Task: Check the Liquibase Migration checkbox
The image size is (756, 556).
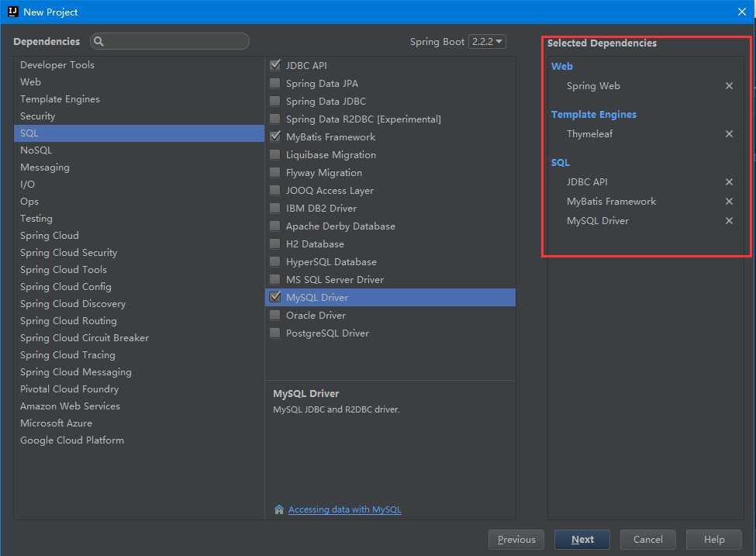Action: tap(274, 154)
